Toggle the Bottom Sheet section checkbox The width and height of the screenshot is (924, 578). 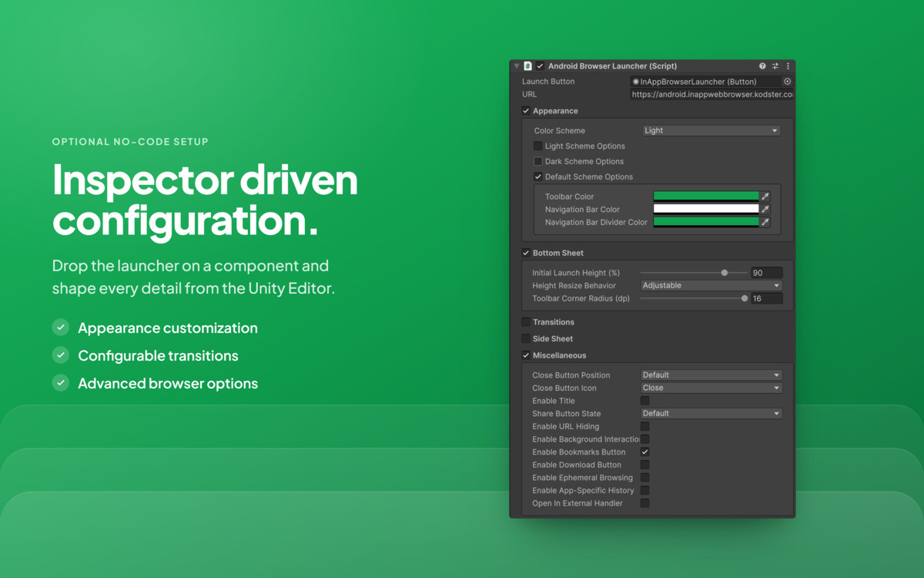526,253
